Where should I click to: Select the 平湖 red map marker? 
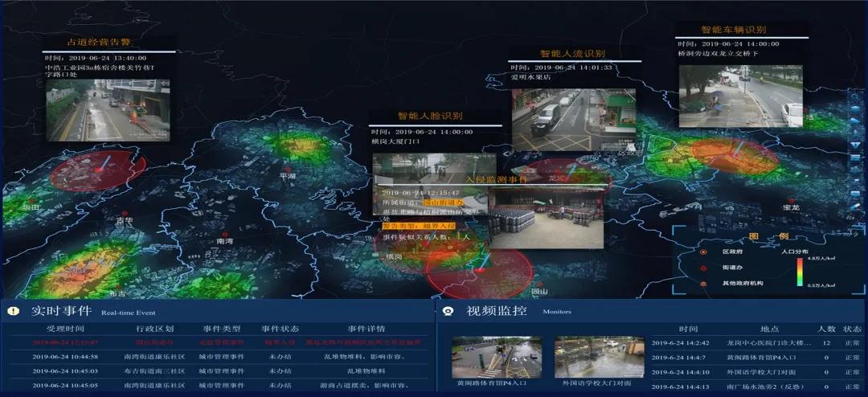point(287,168)
